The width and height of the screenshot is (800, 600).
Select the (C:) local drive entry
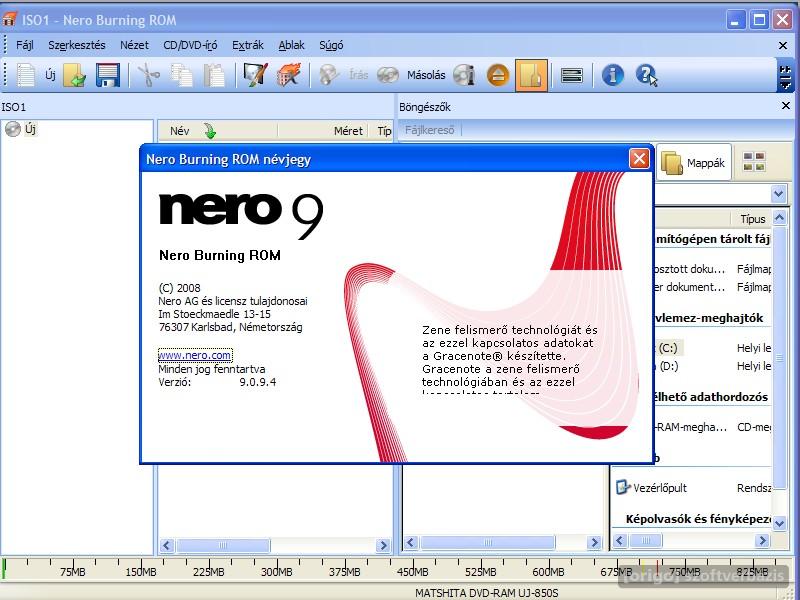(668, 348)
